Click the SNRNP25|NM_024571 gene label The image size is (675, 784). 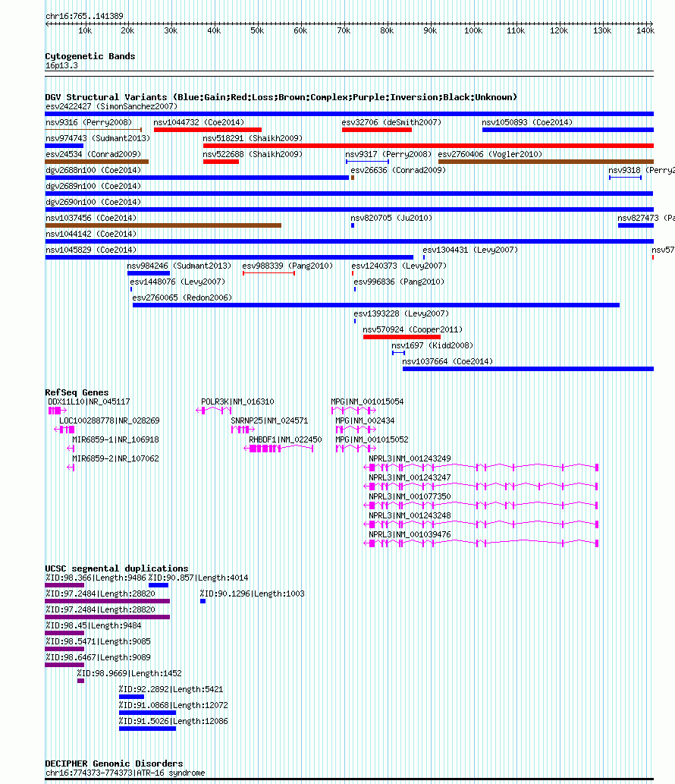pyautogui.click(x=269, y=421)
